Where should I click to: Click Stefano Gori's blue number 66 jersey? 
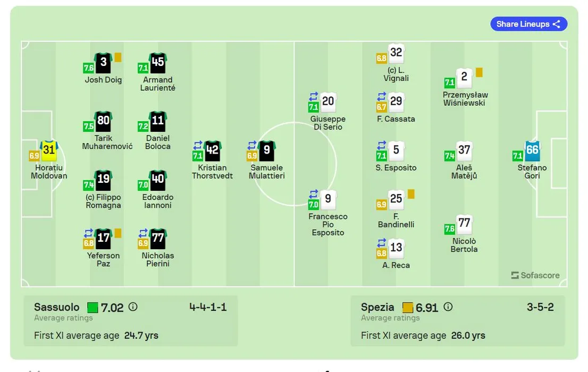(x=532, y=150)
